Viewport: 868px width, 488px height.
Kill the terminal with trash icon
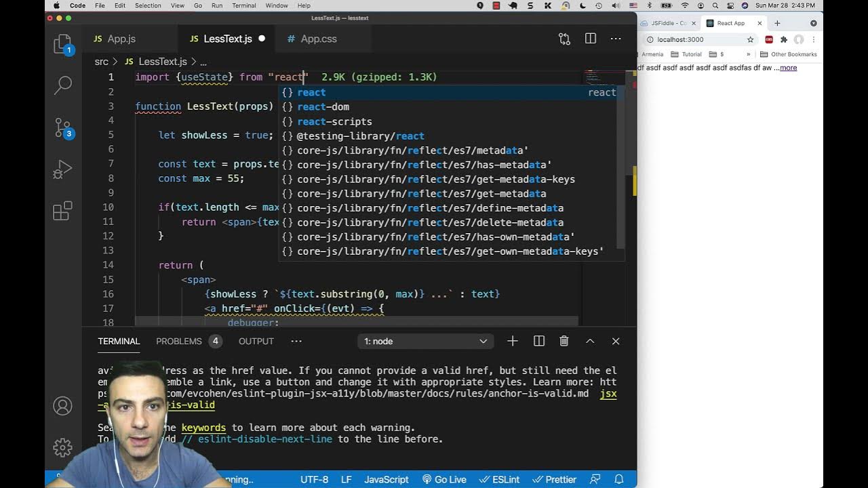564,341
